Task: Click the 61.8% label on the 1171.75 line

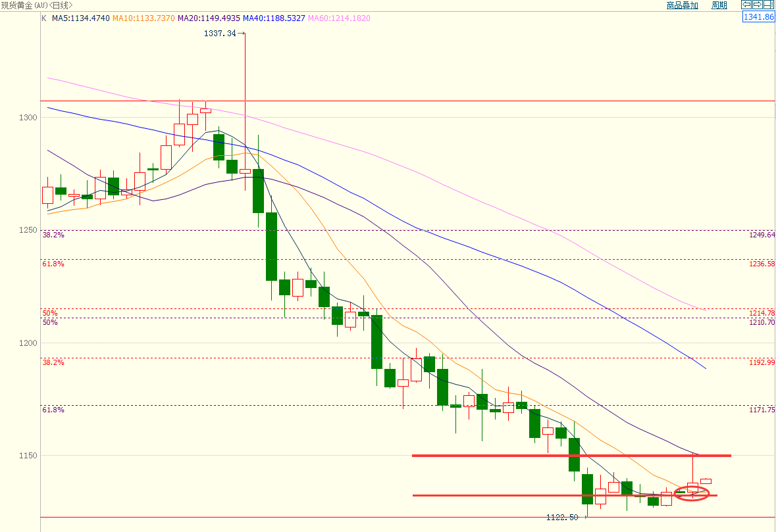Action: click(x=53, y=410)
